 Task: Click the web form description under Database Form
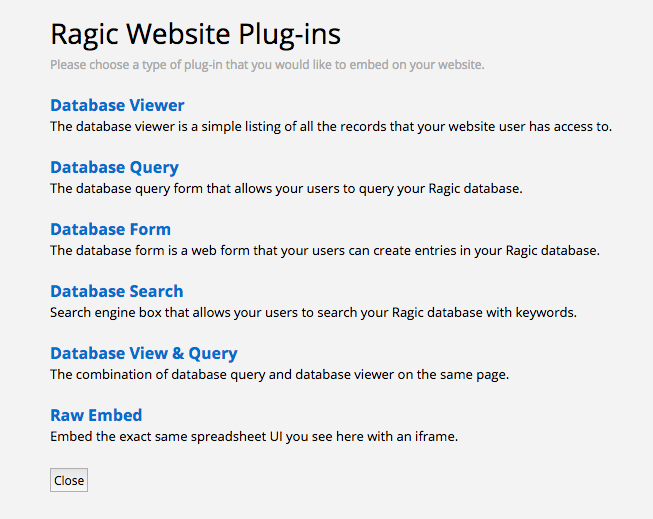[x=325, y=251]
